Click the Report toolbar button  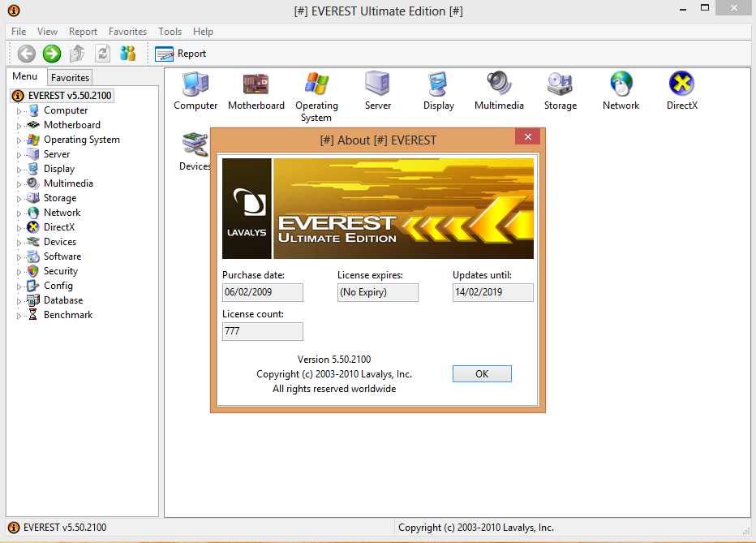181,54
